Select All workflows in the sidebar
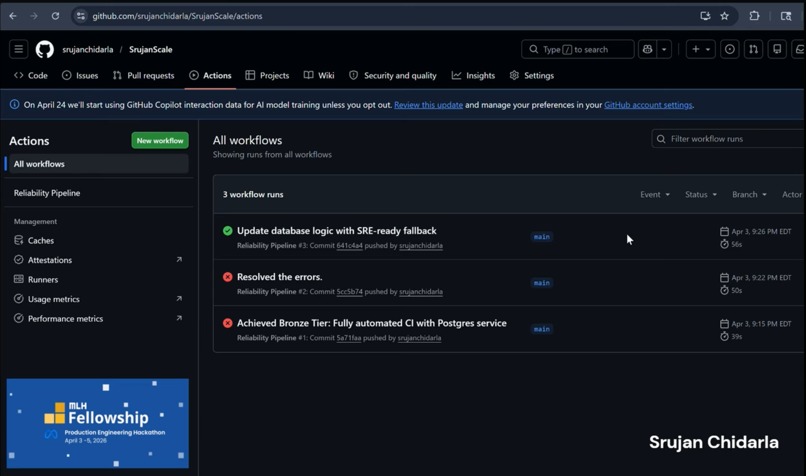The height and width of the screenshot is (476, 806). [x=97, y=164]
